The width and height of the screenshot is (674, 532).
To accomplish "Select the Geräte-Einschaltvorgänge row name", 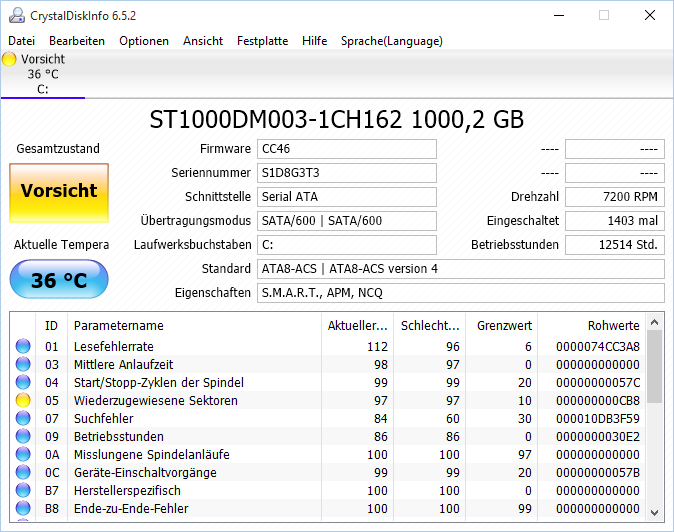I will point(145,473).
